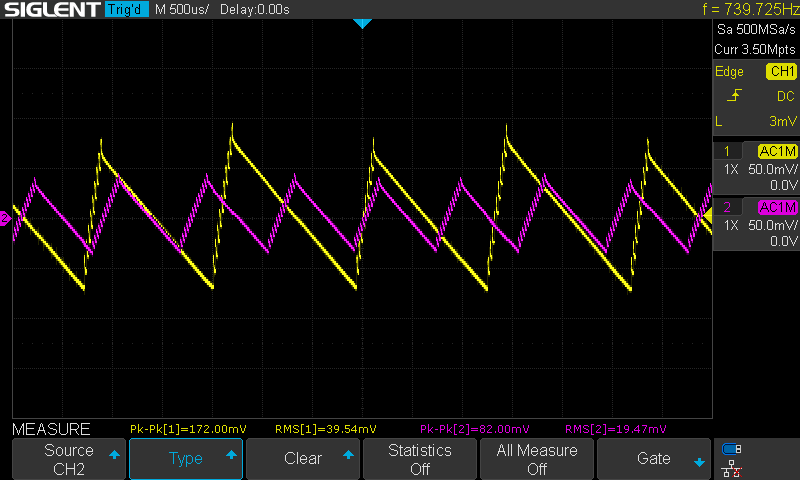Select the channel 1 number box
The height and width of the screenshot is (480, 800).
(x=727, y=151)
